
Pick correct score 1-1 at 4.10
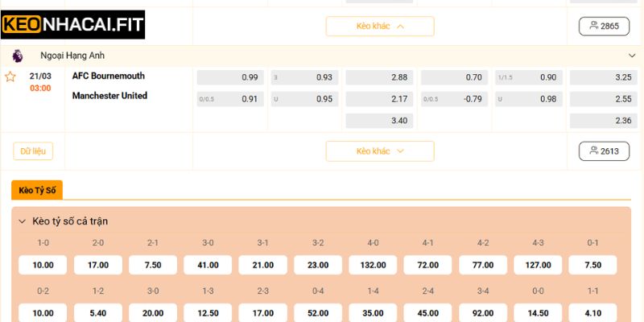point(592,313)
